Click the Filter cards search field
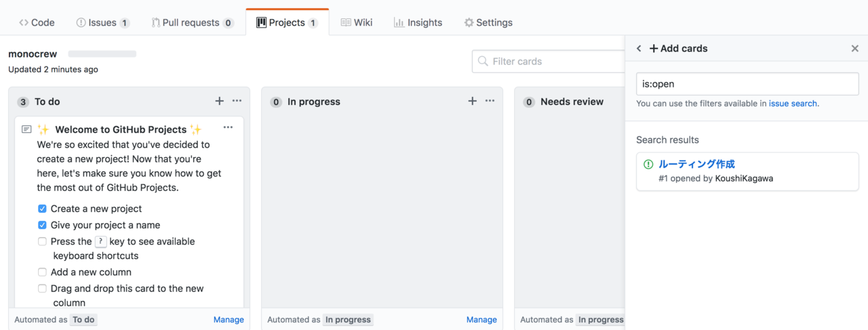 549,61
